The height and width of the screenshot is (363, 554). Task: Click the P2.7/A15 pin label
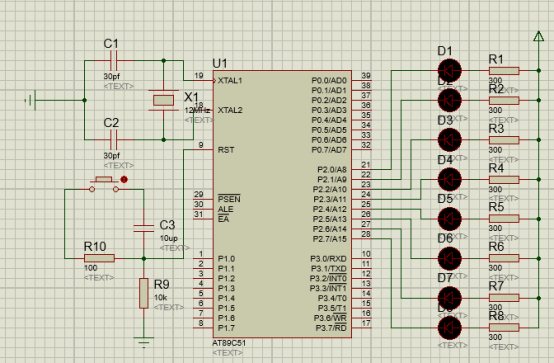coord(330,239)
